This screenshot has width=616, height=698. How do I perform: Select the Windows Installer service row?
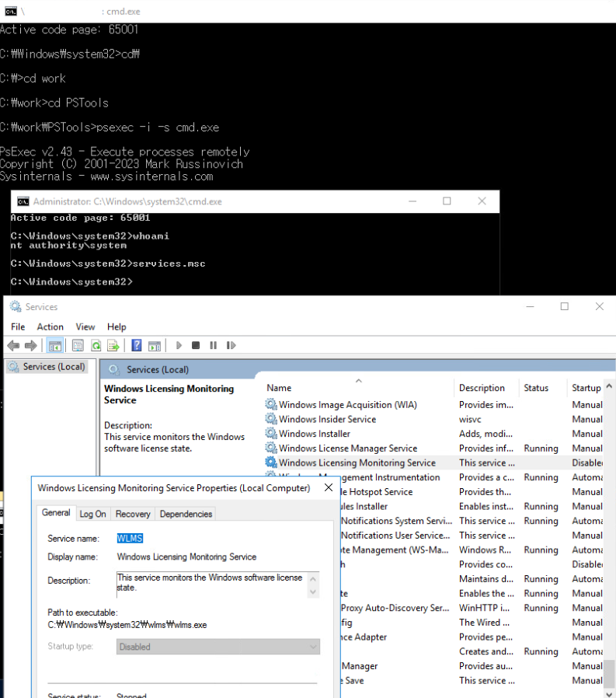[x=433, y=433]
